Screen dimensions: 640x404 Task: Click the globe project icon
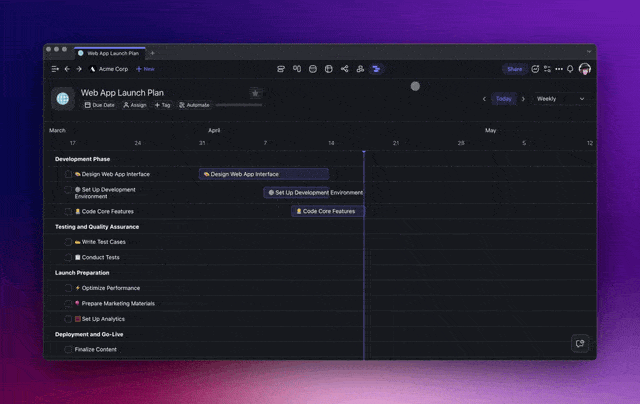coord(63,98)
